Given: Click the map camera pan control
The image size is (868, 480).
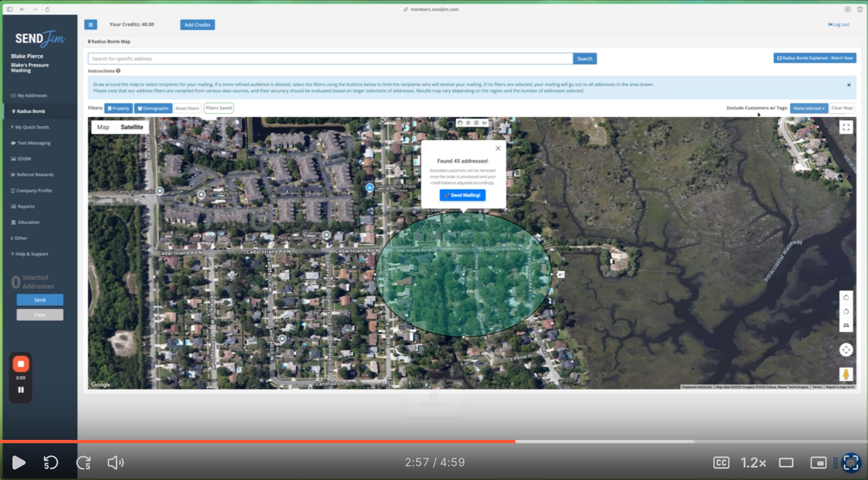Looking at the screenshot, I should pyautogui.click(x=846, y=350).
